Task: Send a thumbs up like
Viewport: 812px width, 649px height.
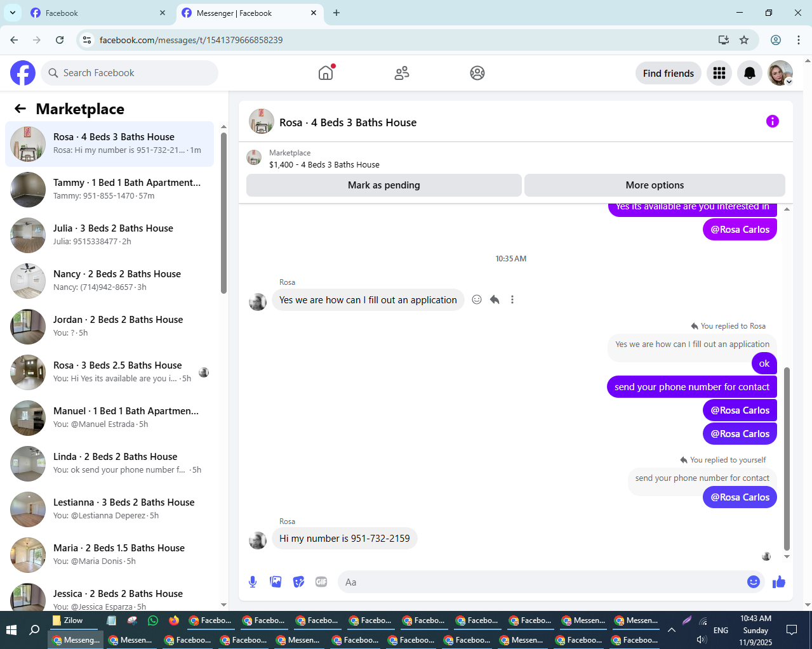Action: tap(779, 582)
